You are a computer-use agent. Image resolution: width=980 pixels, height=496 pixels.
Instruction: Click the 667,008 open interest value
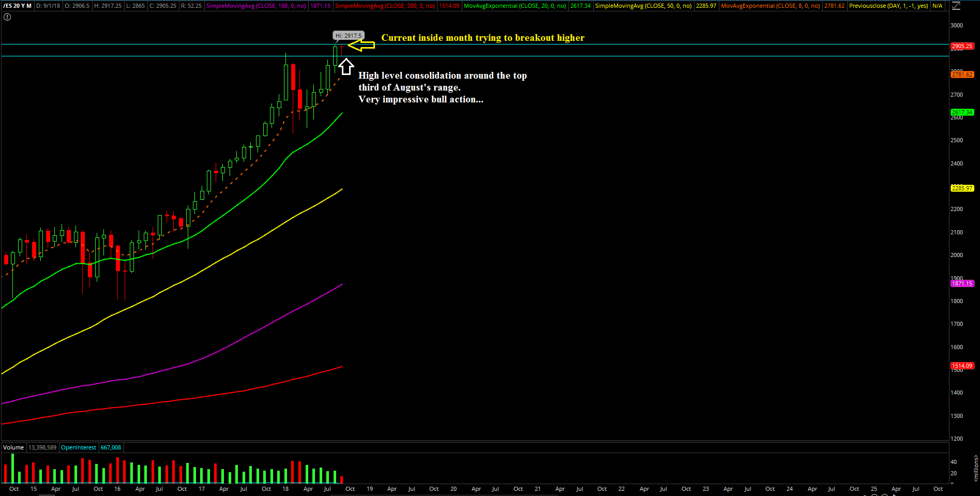[x=111, y=447]
